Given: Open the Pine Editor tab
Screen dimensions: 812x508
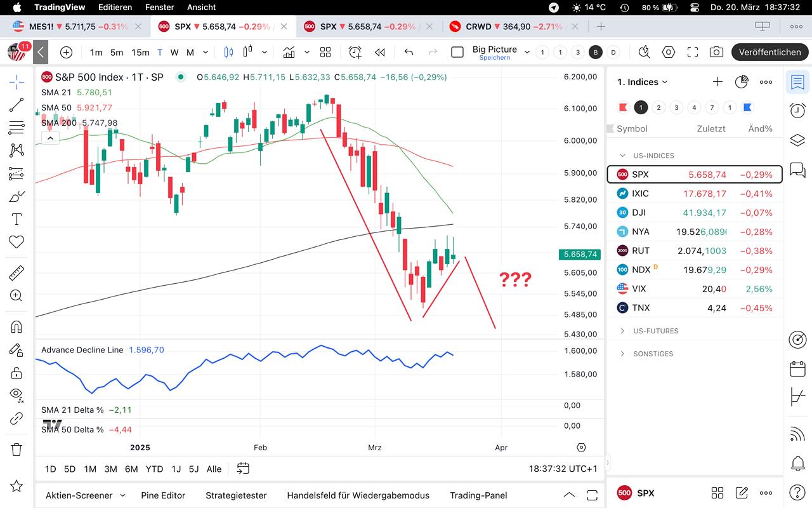Looking at the screenshot, I should (x=163, y=495).
